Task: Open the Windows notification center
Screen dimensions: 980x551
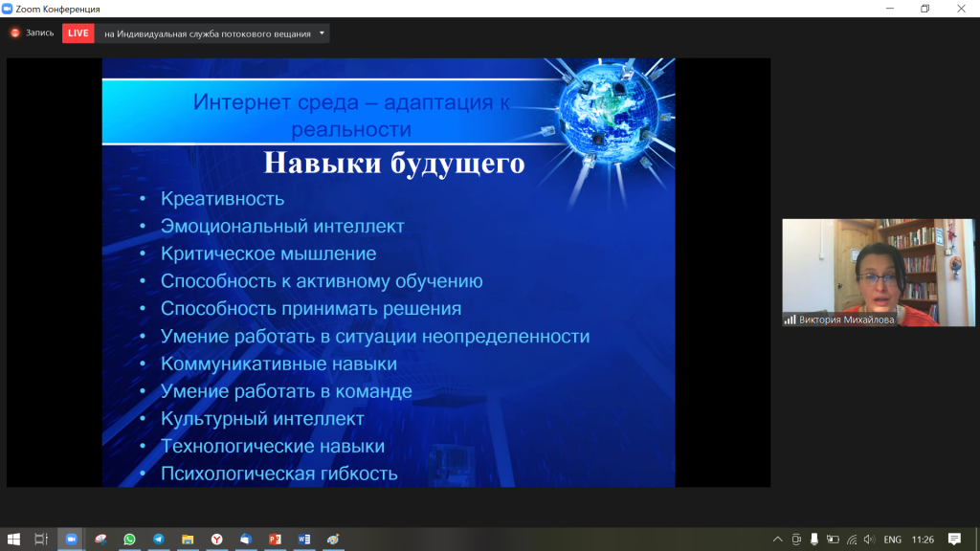Action: tap(954, 540)
